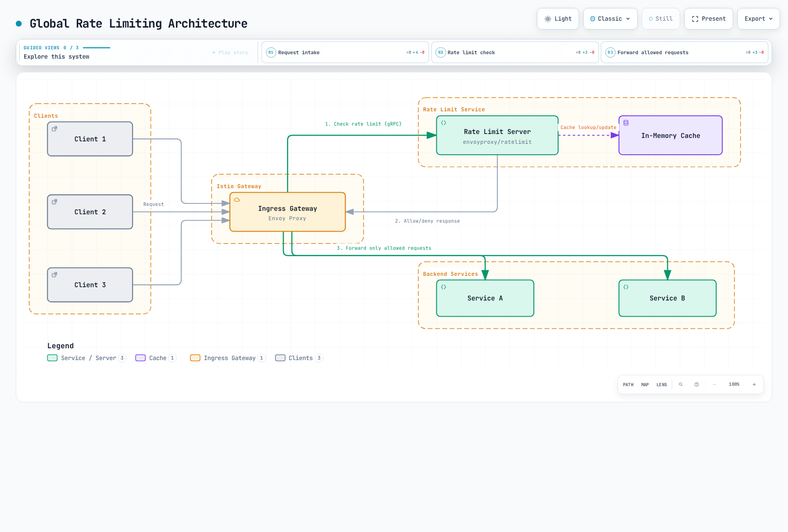Toggle the Still animation button
Image resolution: width=788 pixels, height=532 pixels.
pyautogui.click(x=661, y=19)
